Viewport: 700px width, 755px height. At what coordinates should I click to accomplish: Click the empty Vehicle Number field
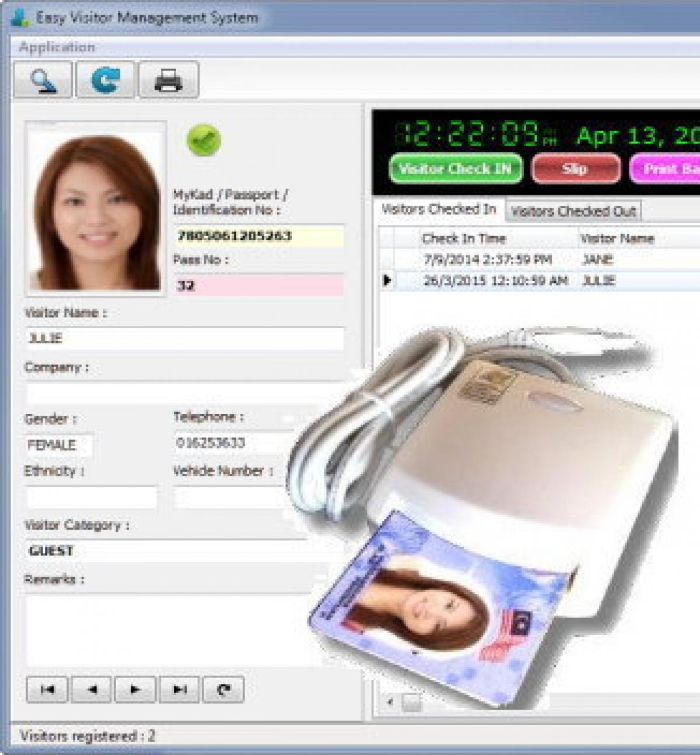tap(230, 497)
